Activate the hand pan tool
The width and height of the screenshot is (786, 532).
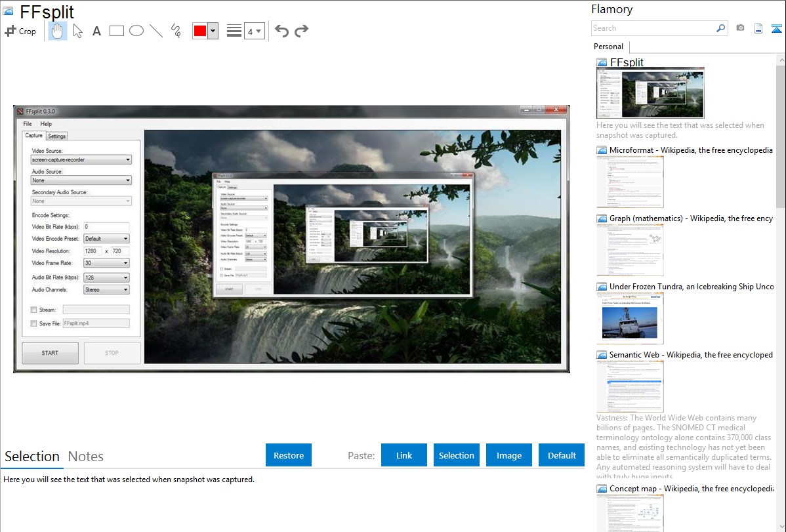pyautogui.click(x=57, y=31)
